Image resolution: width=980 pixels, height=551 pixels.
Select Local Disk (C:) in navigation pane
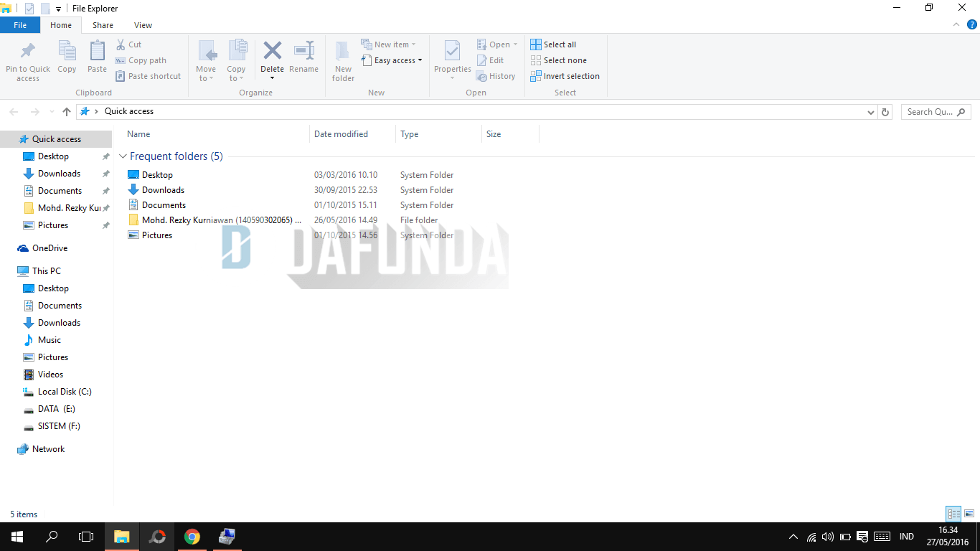[64, 392]
